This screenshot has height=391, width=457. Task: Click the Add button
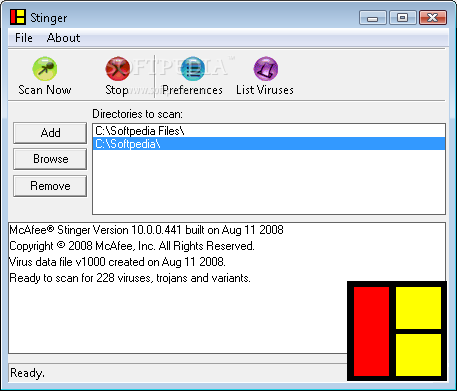coord(50,133)
